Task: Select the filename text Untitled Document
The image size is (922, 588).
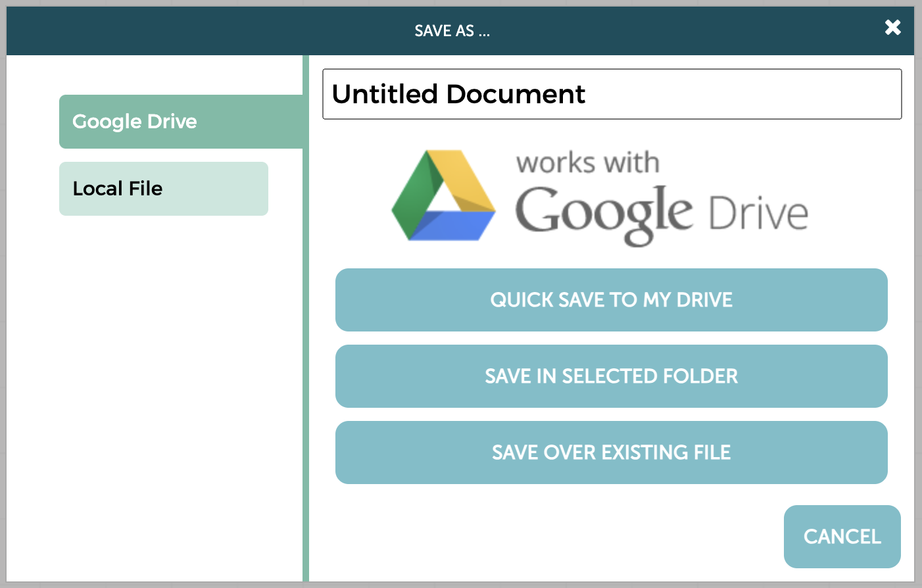Action: [458, 93]
